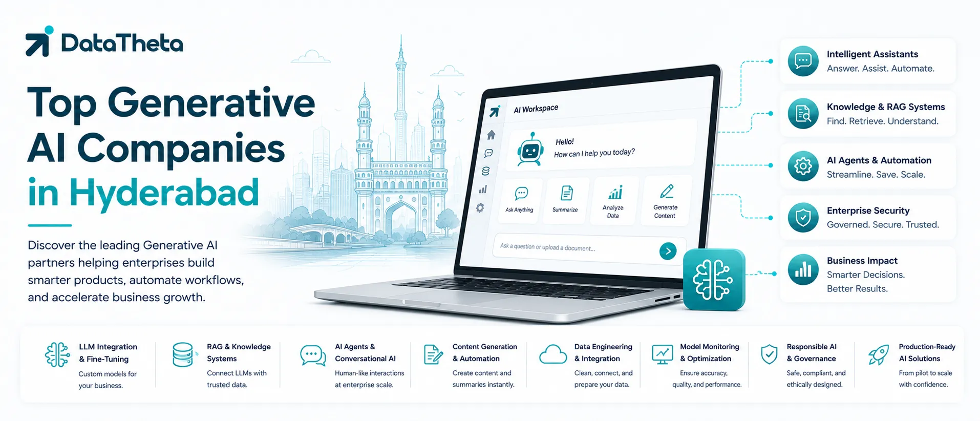Click the 'LLM Integration & Fine-Tuning' title
980x421 pixels.
pyautogui.click(x=108, y=353)
